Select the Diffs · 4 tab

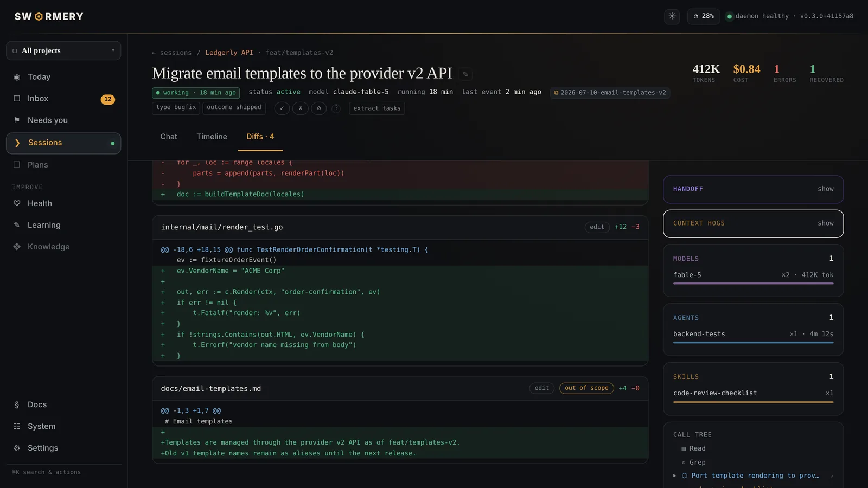pyautogui.click(x=260, y=137)
